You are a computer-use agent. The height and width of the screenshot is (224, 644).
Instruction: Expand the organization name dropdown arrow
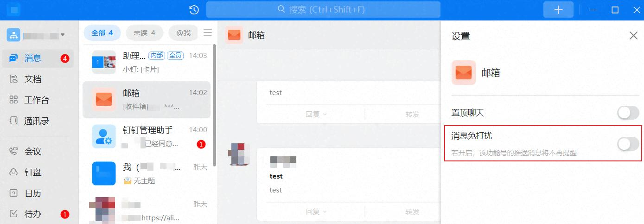[63, 35]
